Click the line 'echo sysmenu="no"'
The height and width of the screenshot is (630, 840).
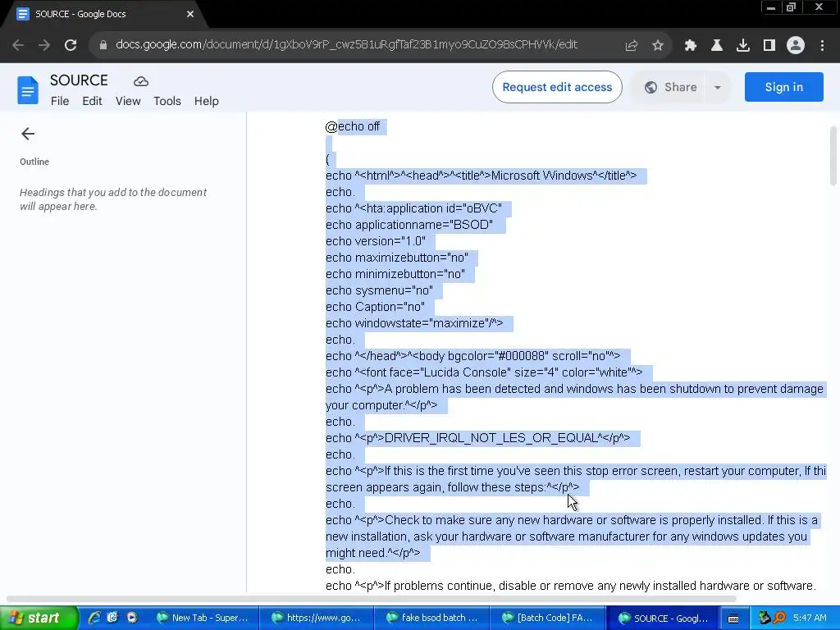point(379,291)
